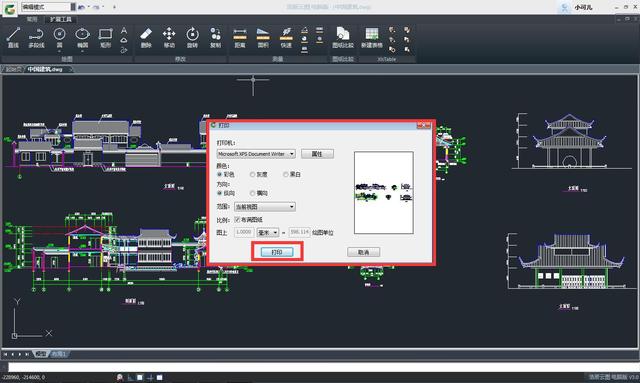This screenshot has height=383, width=640.
Task: Open the millimeter (毫米) unit dropdown
Action: coord(267,232)
